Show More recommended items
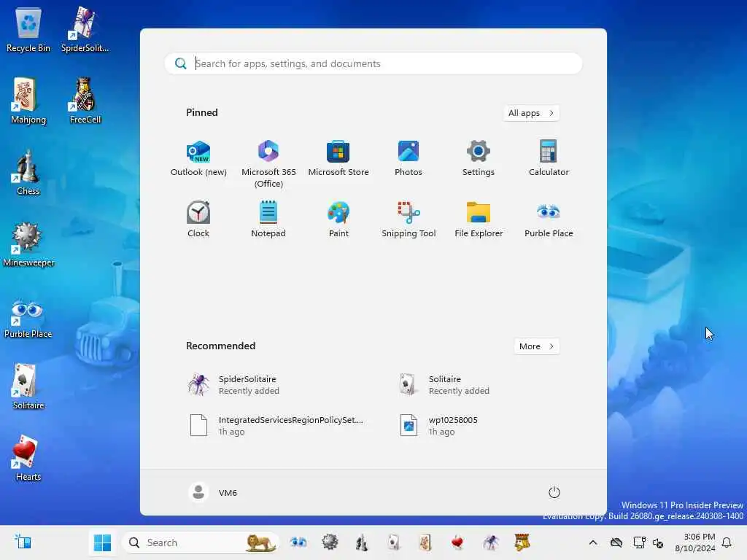 click(x=536, y=346)
